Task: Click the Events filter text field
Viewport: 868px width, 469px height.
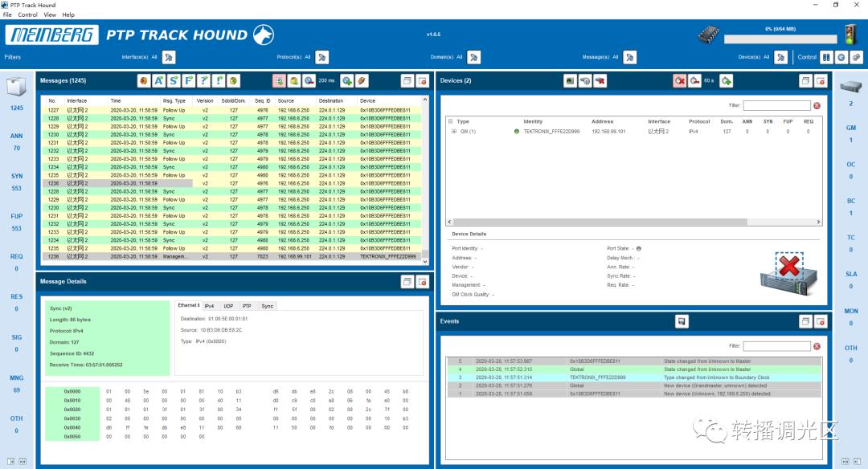Action: (776, 346)
